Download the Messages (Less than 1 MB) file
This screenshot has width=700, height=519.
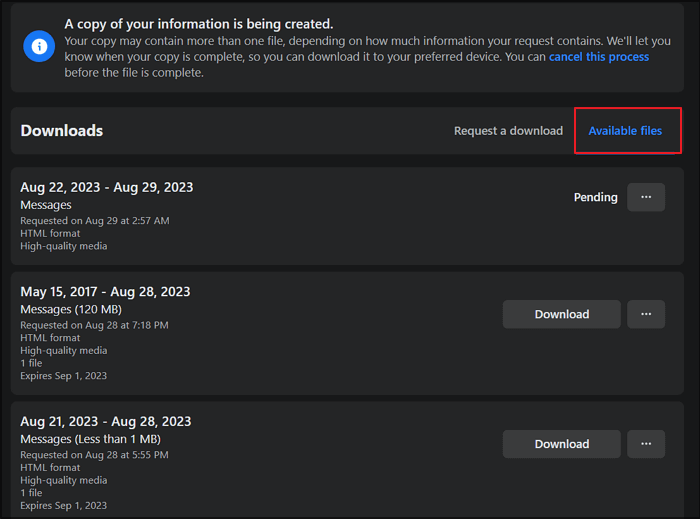pyautogui.click(x=561, y=444)
